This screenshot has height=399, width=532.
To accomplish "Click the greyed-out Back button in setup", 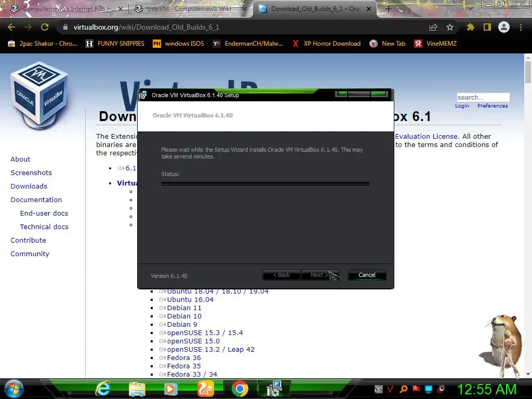I will [281, 275].
